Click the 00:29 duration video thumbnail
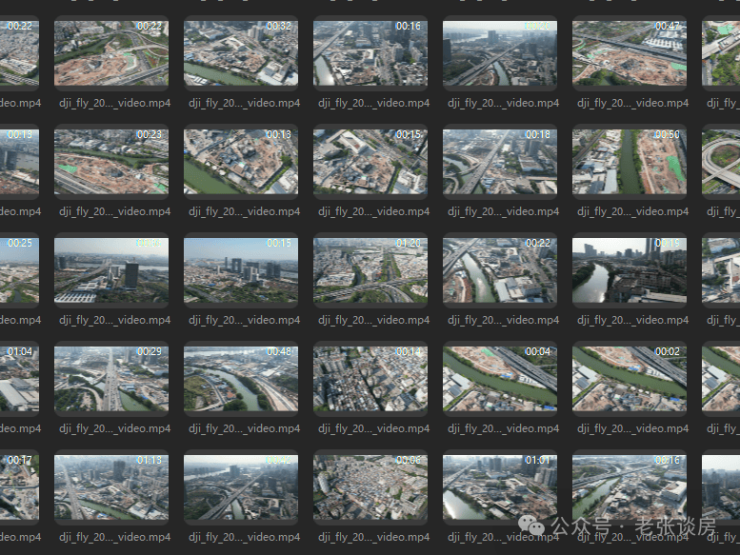The width and height of the screenshot is (740, 555). [111, 379]
